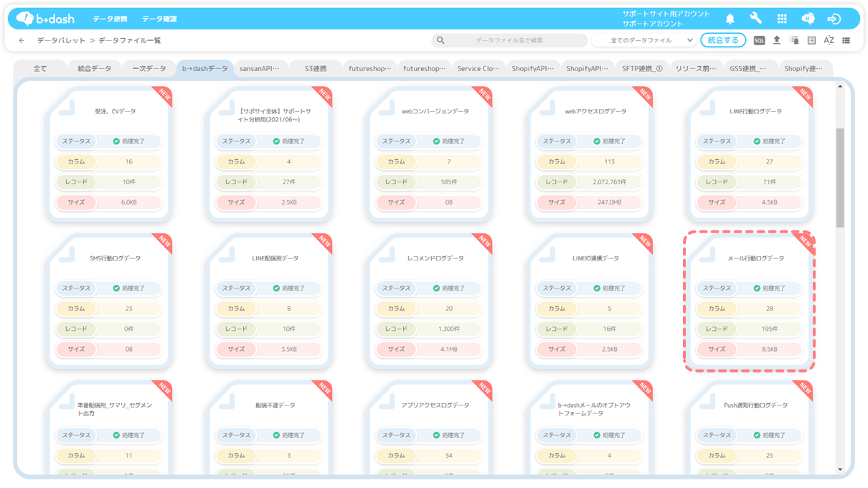The image size is (868, 488).
Task: Click the file icon on webコンバージョンデータ card
Action: pyautogui.click(x=387, y=108)
